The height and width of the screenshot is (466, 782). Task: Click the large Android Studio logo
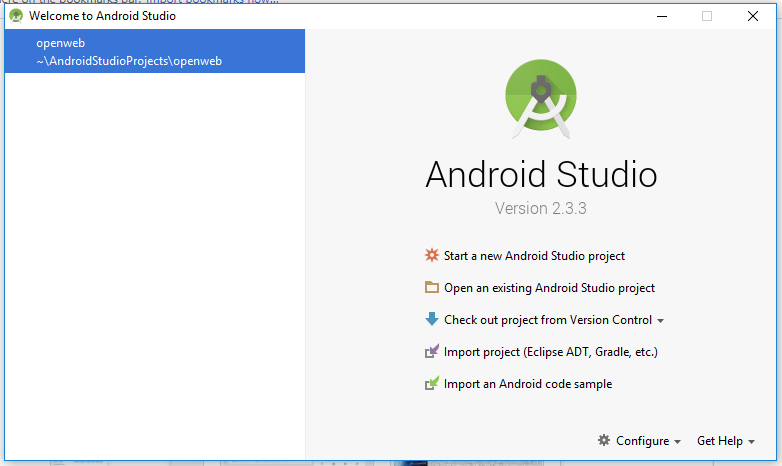[x=541, y=99]
